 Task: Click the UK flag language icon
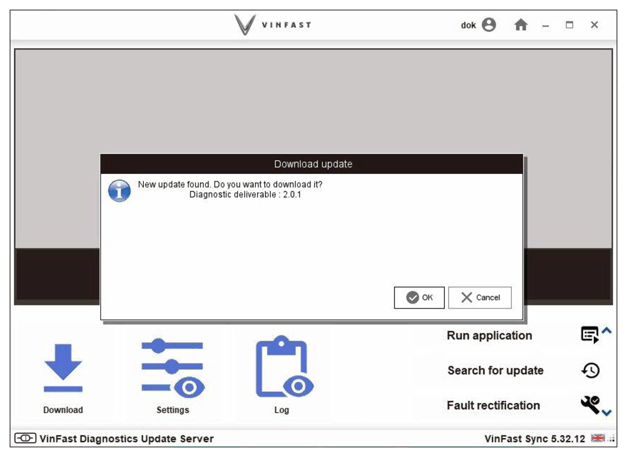pyautogui.click(x=598, y=438)
